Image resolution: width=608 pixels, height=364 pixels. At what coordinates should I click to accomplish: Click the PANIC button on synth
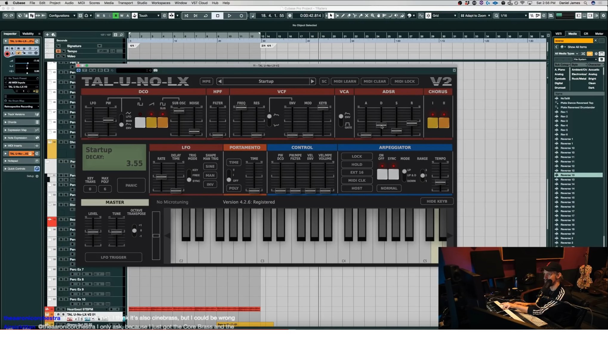coord(131,185)
